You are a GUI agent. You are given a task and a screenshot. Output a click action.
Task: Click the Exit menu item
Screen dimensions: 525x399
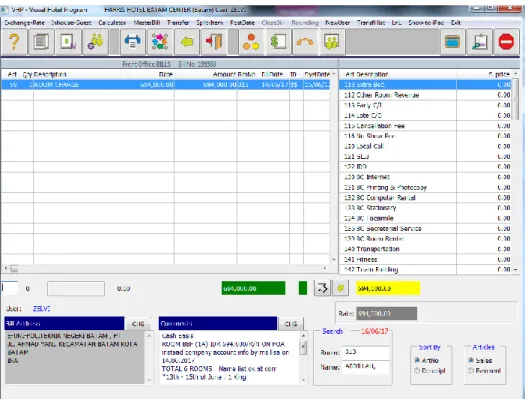click(x=456, y=23)
